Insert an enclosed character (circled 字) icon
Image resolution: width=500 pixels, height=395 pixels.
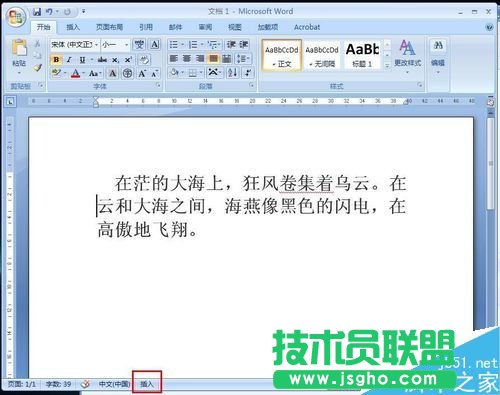128,73
